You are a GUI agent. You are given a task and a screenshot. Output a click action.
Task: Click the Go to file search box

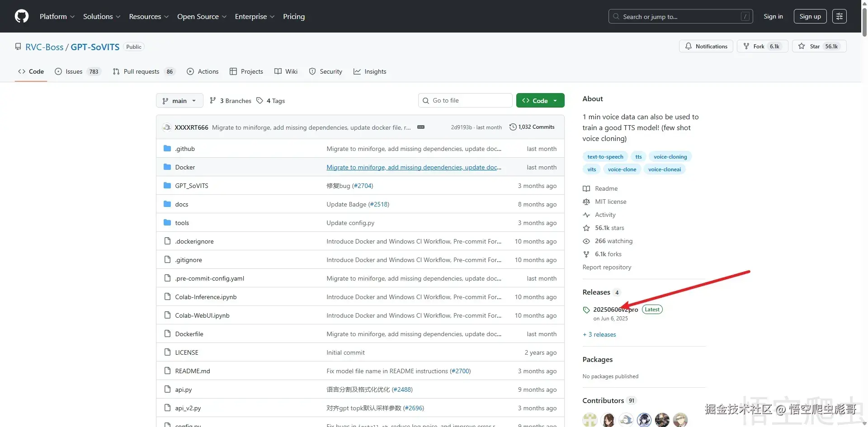coord(465,100)
